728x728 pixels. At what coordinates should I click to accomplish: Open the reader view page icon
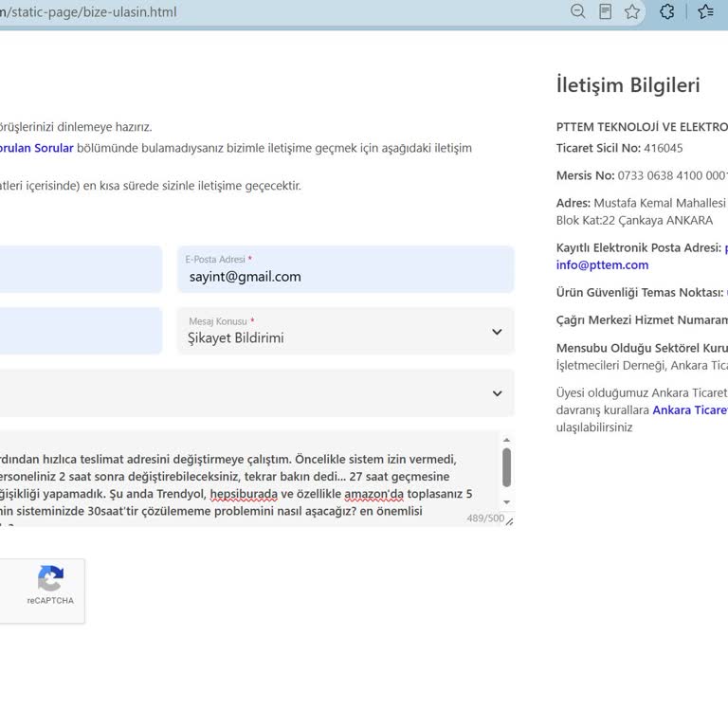[605, 11]
